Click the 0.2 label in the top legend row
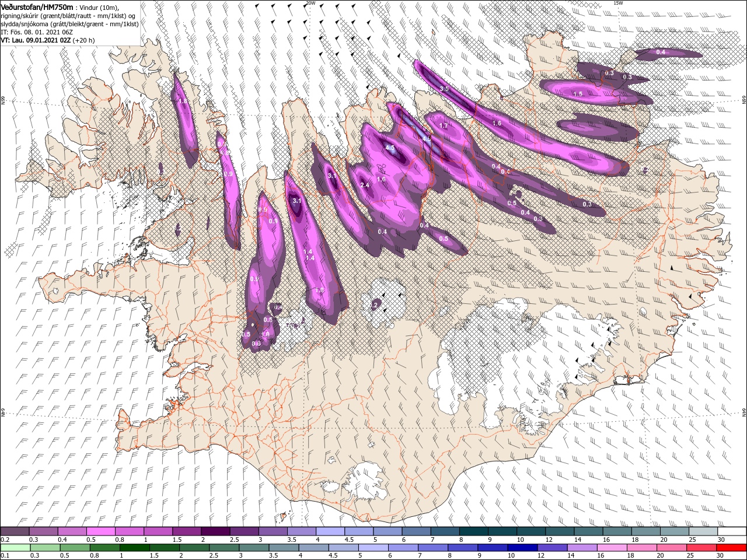This screenshot has width=747, height=560. click(x=5, y=540)
